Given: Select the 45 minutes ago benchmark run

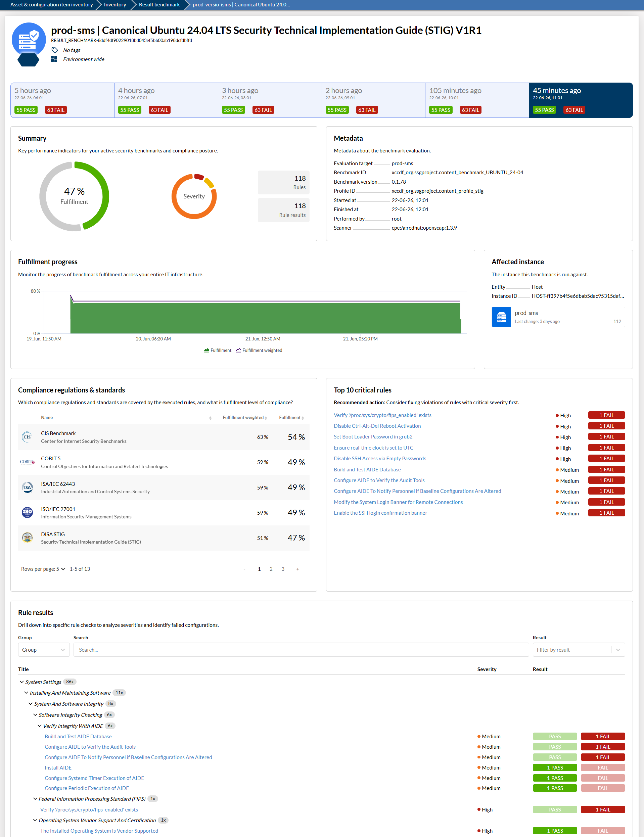Looking at the screenshot, I should tap(581, 100).
